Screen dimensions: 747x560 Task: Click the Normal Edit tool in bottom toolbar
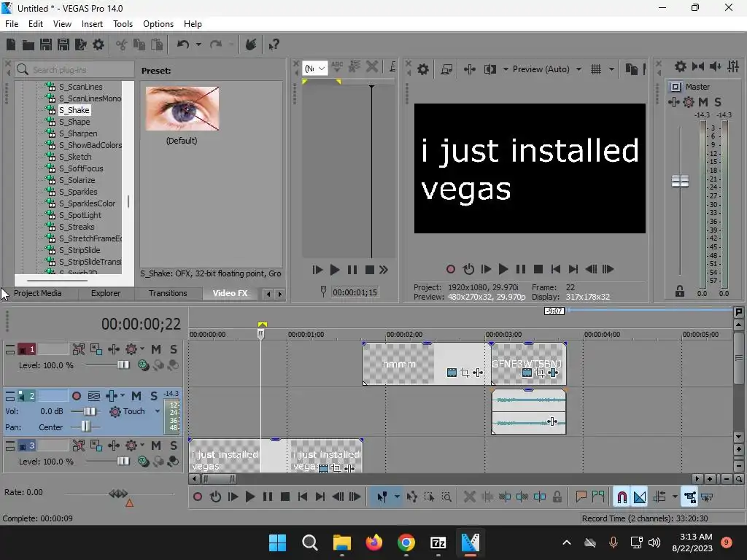(x=382, y=497)
